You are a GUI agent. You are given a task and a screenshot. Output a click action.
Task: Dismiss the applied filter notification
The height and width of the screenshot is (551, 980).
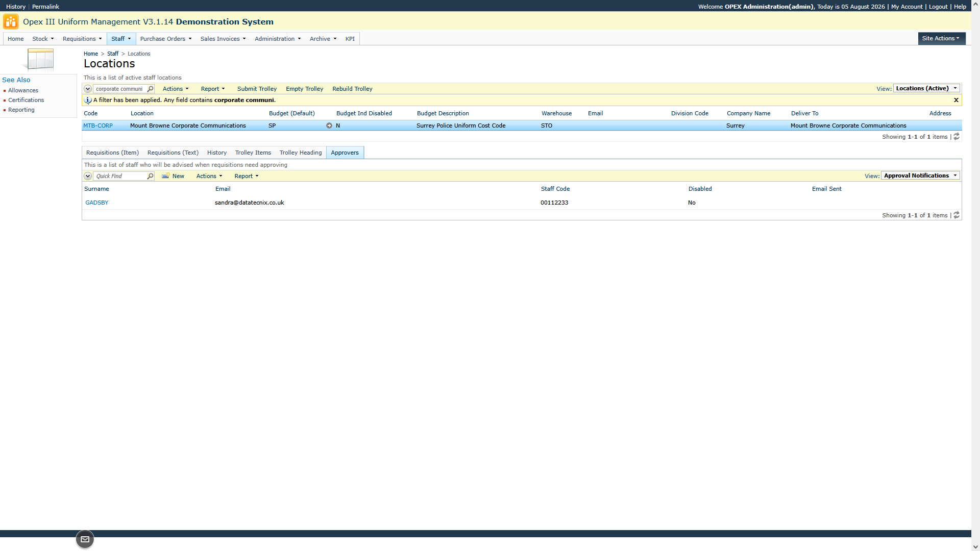pos(956,100)
